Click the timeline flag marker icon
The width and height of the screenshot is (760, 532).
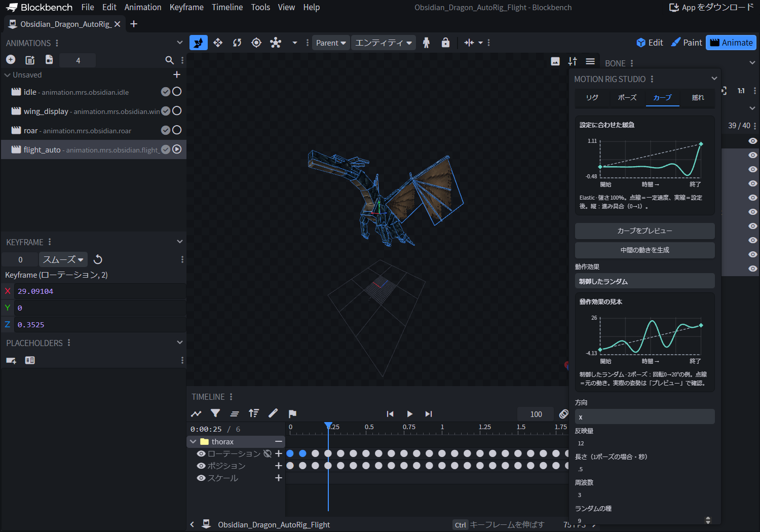point(292,413)
